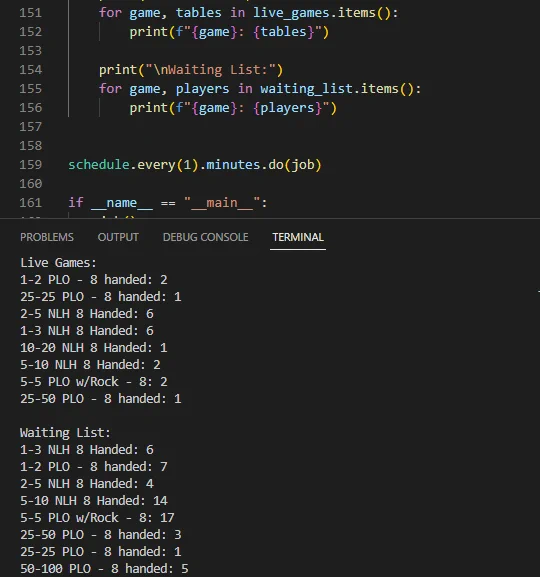540x577 pixels.
Task: Click line number 155 in the gutter
Action: point(31,89)
